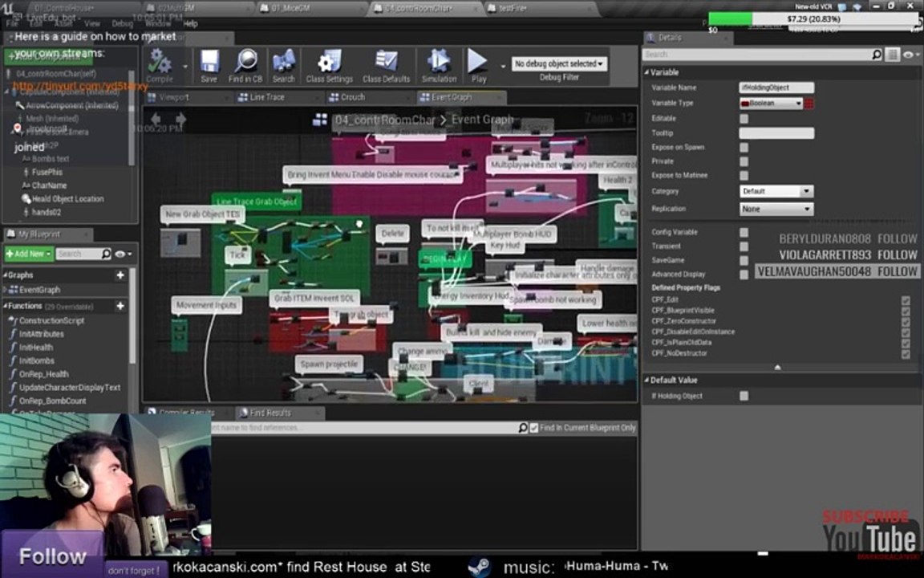The height and width of the screenshot is (578, 924).
Task: Navigate back arrow in Event Graph
Action: [x=156, y=119]
